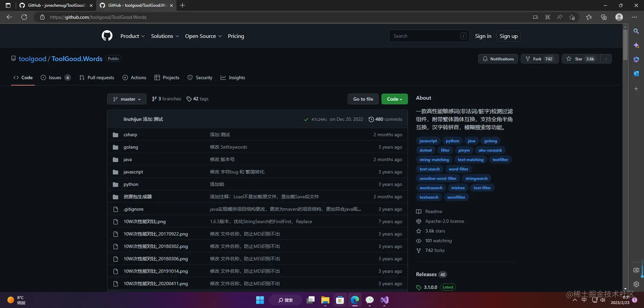Open golang folder

coord(131,147)
